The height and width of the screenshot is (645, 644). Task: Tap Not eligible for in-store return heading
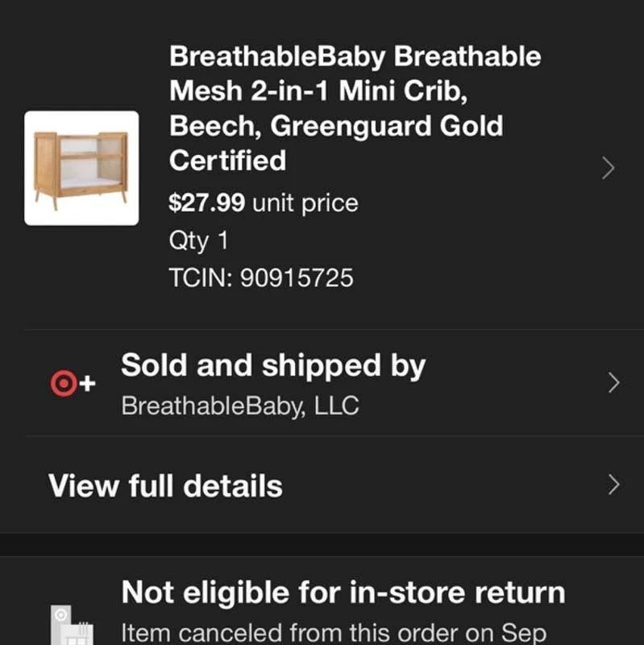point(343,593)
